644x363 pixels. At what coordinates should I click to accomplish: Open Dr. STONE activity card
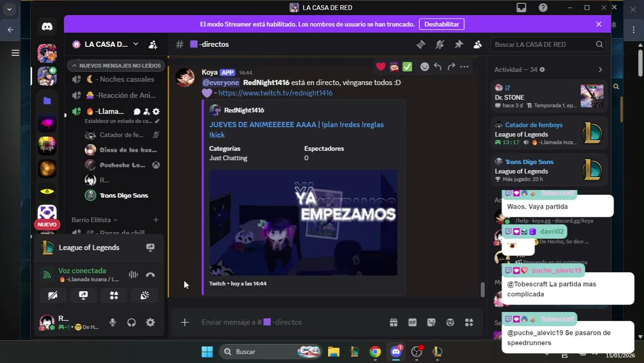coord(549,96)
